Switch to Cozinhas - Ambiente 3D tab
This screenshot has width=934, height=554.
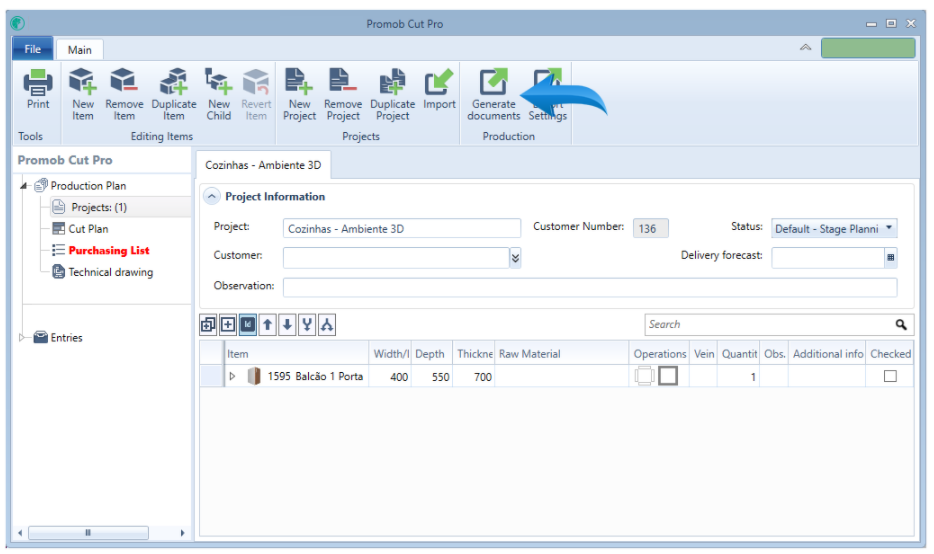(263, 165)
